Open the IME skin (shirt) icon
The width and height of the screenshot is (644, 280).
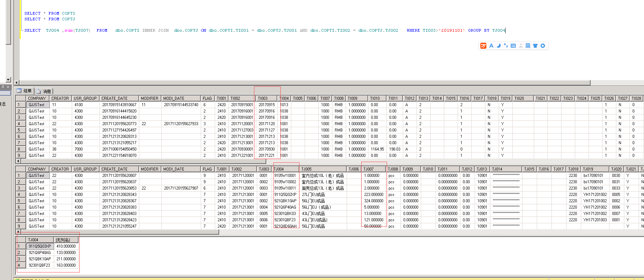[535, 46]
